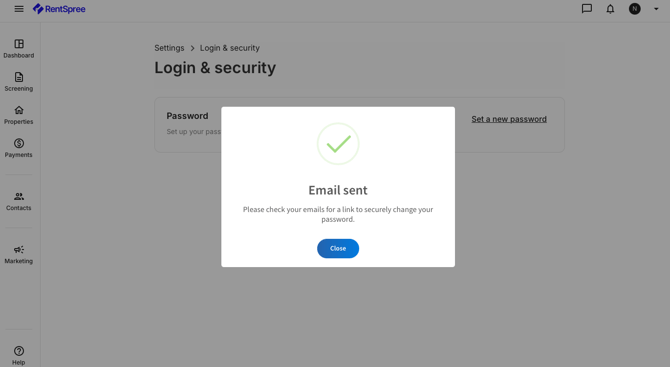
Task: Open the Help icon
Action: click(x=19, y=355)
